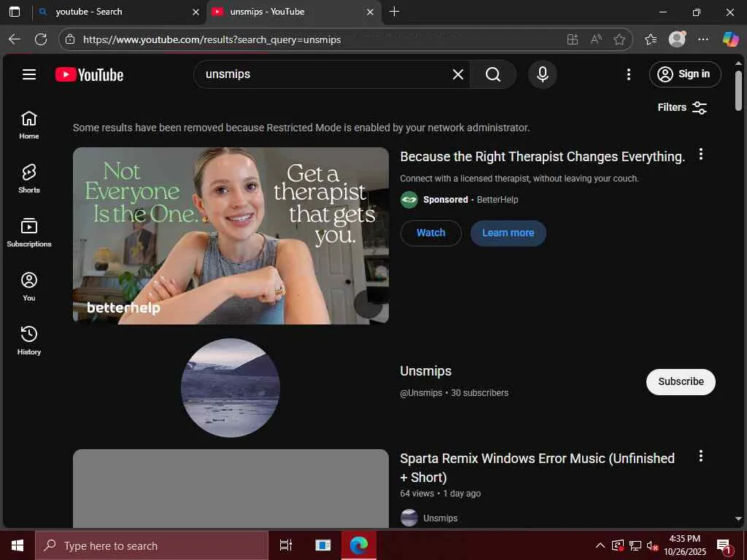
Task: Click the BetterHelp sponsor avatar icon
Action: tap(409, 200)
